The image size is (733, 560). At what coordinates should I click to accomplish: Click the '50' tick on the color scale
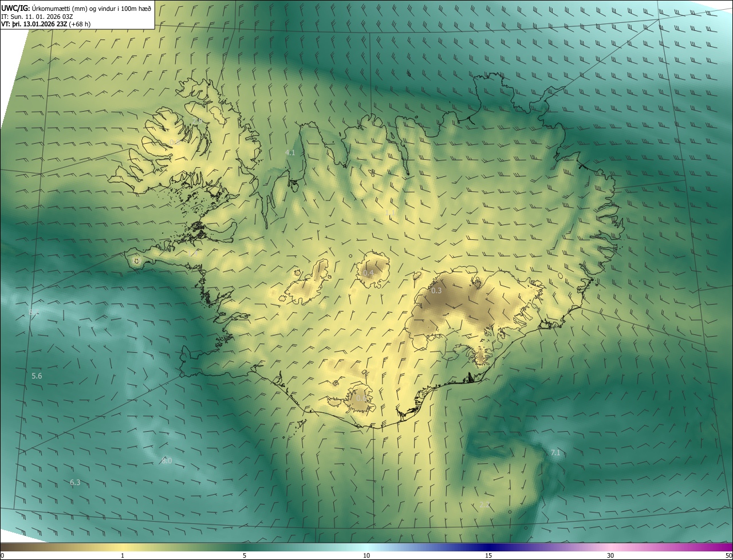tap(728, 555)
